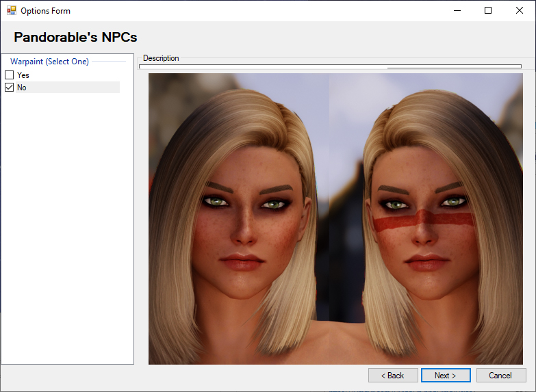Select the Warpaint (Select One) group heading

click(x=49, y=62)
